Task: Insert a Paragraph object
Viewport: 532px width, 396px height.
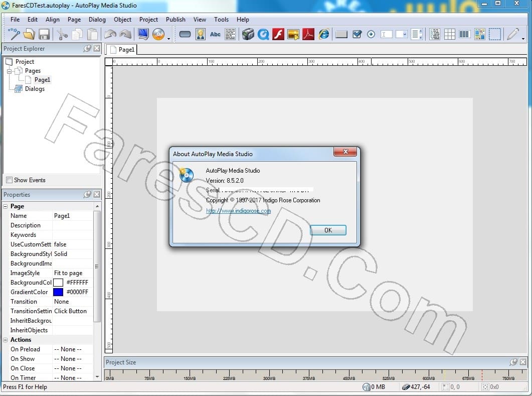Action: (230, 34)
